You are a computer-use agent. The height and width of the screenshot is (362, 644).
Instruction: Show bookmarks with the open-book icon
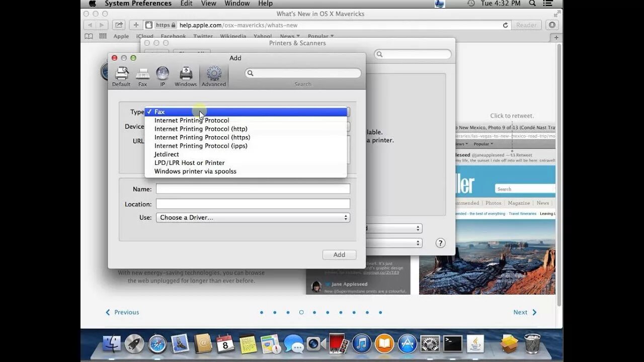tap(89, 36)
